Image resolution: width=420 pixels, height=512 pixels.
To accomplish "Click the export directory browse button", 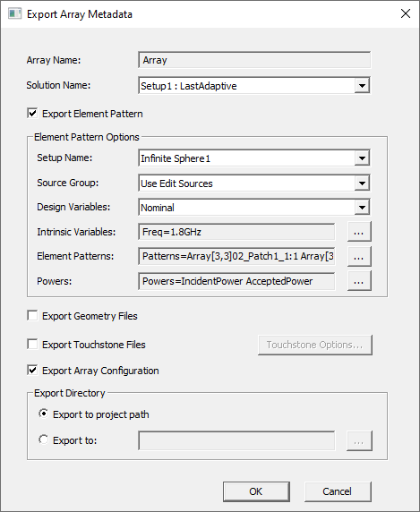I will coord(359,441).
